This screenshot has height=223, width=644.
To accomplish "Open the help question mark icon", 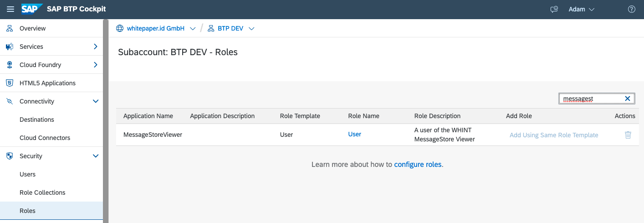I will (x=632, y=9).
